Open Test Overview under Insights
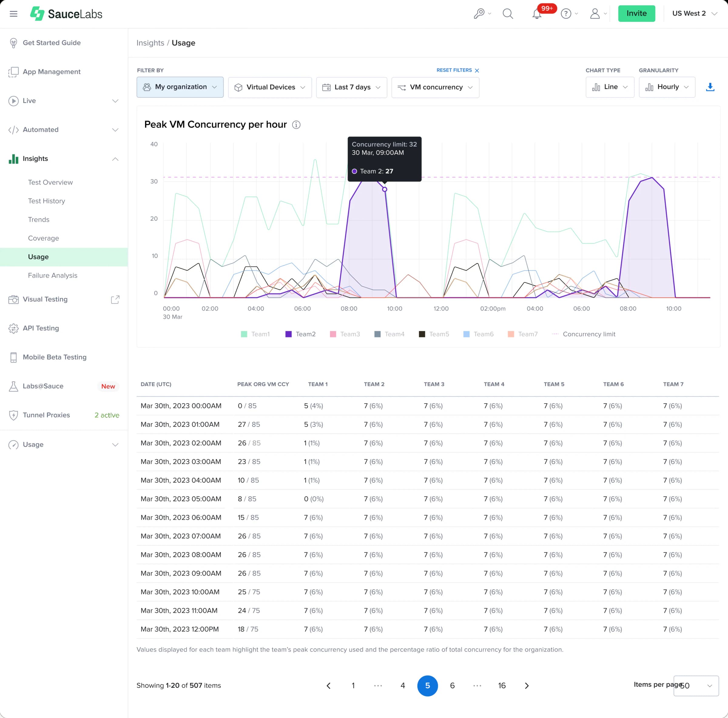Viewport: 728px width, 718px height. pos(50,182)
